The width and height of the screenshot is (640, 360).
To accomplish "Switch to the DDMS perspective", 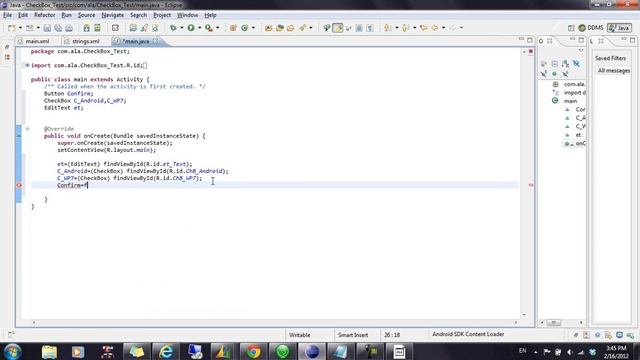I will (x=591, y=28).
